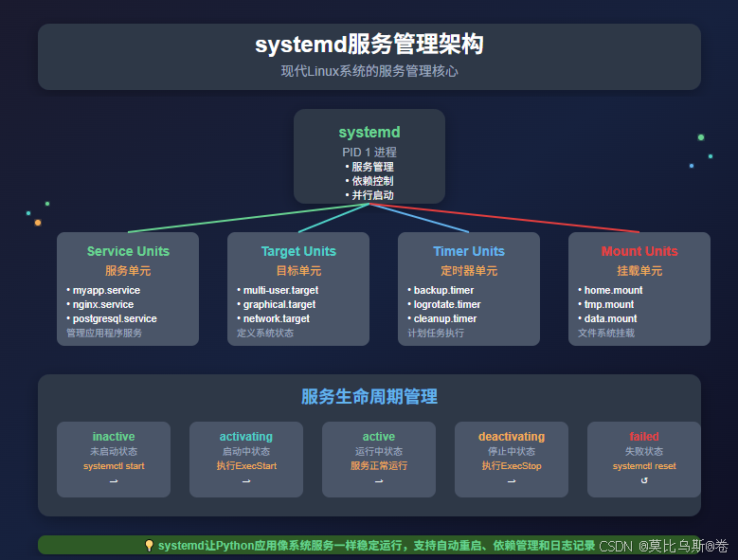Click the 依赖控制 bullet item
738x560 pixels.
[x=369, y=181]
